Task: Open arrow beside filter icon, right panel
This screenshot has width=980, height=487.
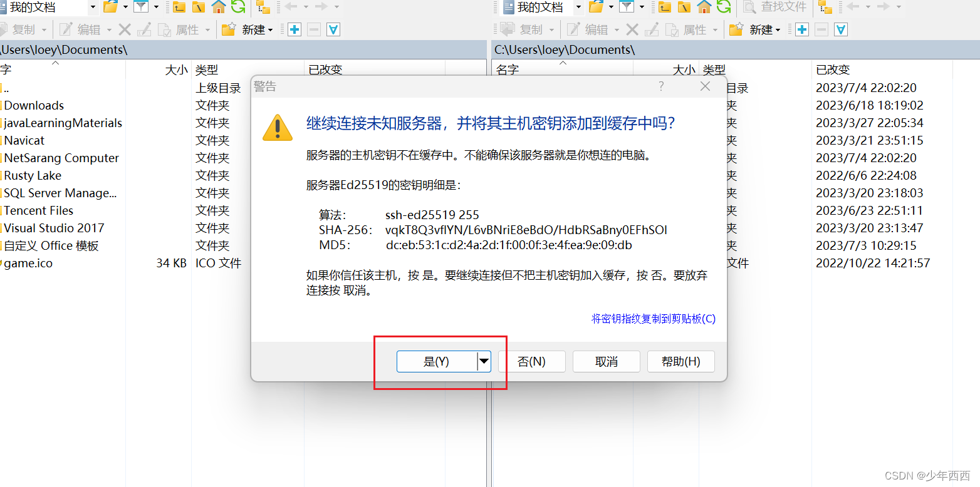Action: click(x=641, y=7)
